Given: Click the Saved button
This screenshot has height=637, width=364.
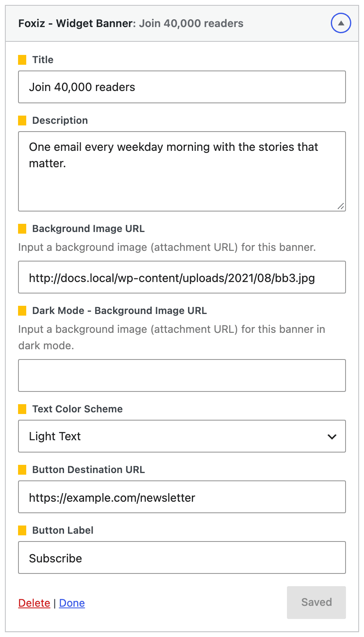Looking at the screenshot, I should (316, 602).
